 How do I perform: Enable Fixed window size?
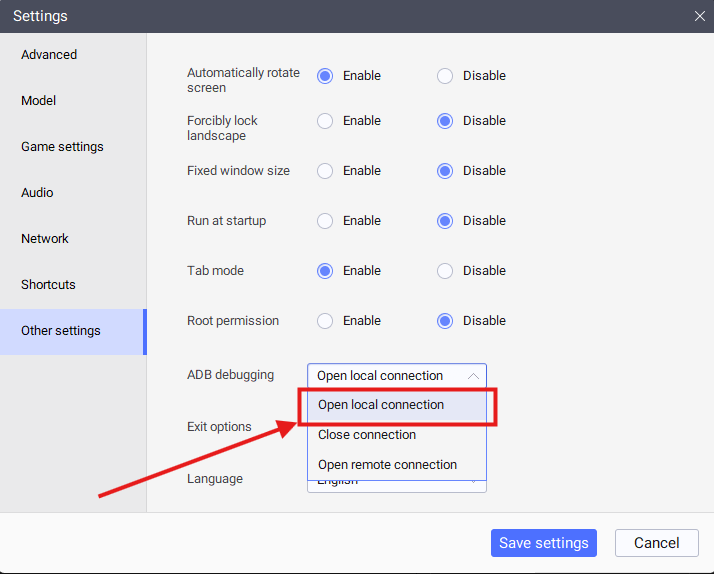click(325, 171)
